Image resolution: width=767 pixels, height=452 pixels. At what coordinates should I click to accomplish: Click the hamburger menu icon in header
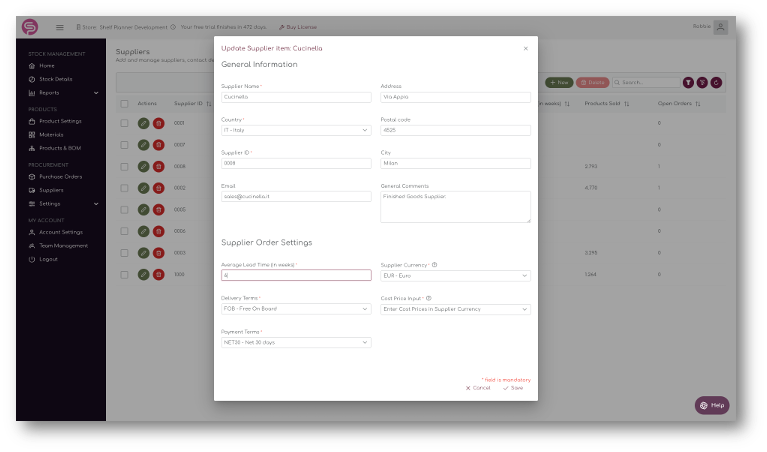[x=60, y=27]
